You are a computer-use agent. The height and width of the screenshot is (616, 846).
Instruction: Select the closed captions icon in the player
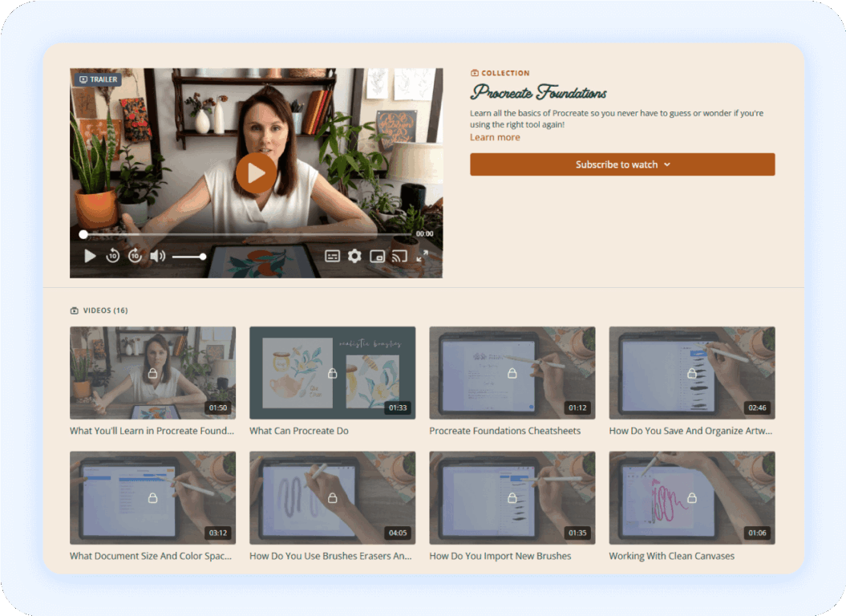pyautogui.click(x=332, y=256)
